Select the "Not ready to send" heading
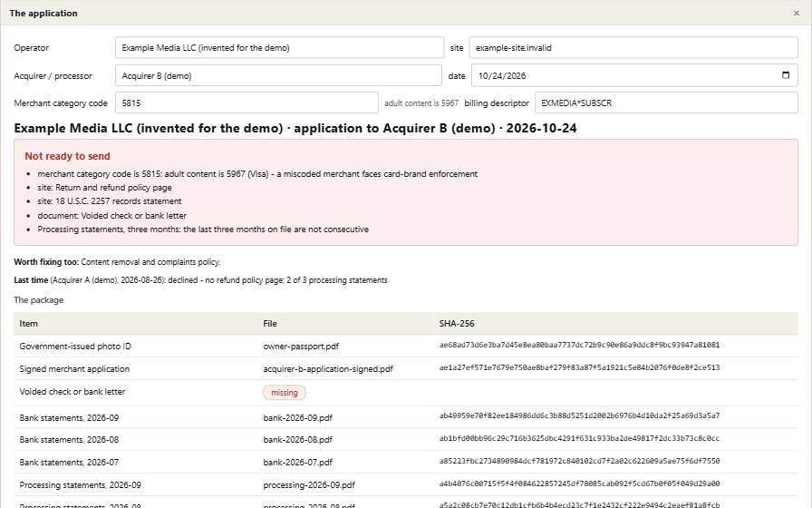 (x=67, y=156)
